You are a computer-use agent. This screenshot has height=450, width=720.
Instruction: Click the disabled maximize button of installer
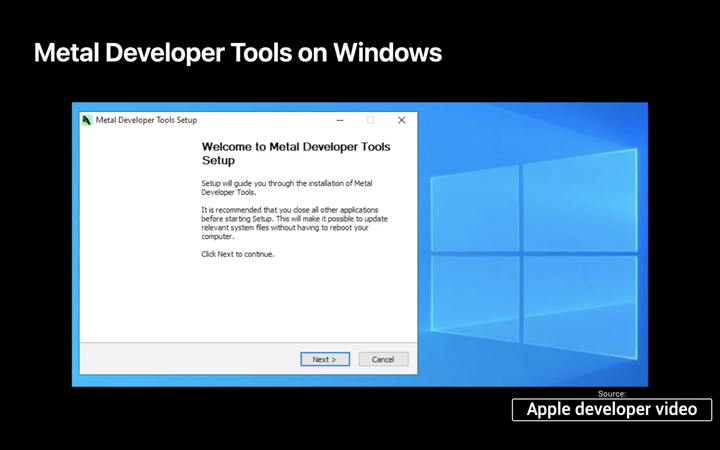371,120
